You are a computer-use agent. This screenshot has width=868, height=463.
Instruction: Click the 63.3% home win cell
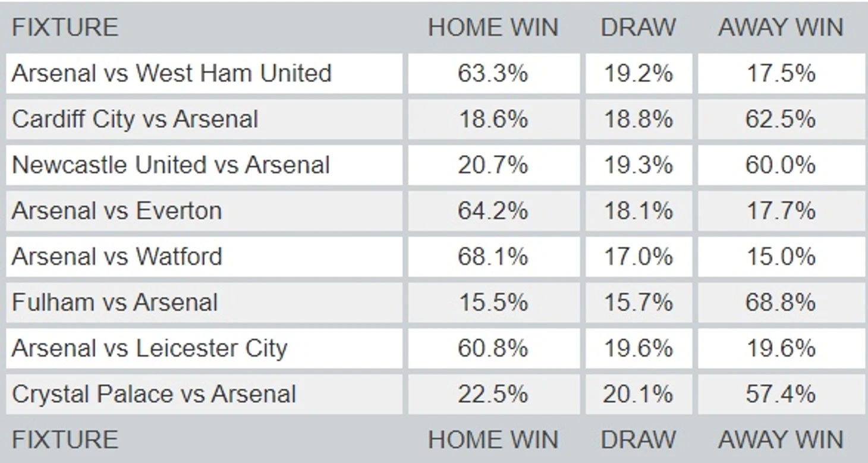click(493, 73)
